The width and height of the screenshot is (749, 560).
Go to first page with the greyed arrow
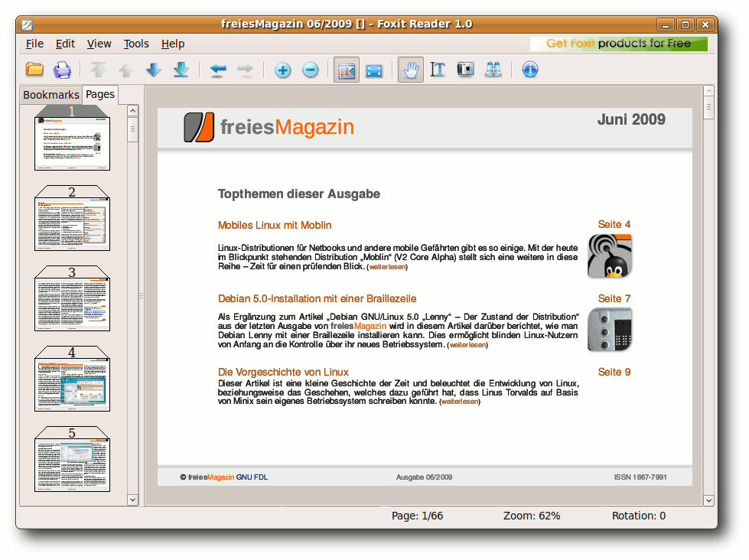click(99, 70)
